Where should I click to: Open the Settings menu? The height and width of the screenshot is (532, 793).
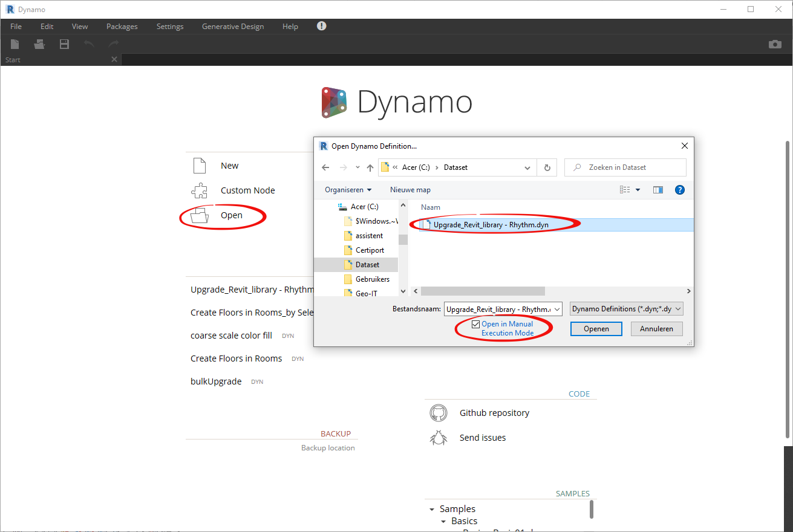tap(170, 27)
